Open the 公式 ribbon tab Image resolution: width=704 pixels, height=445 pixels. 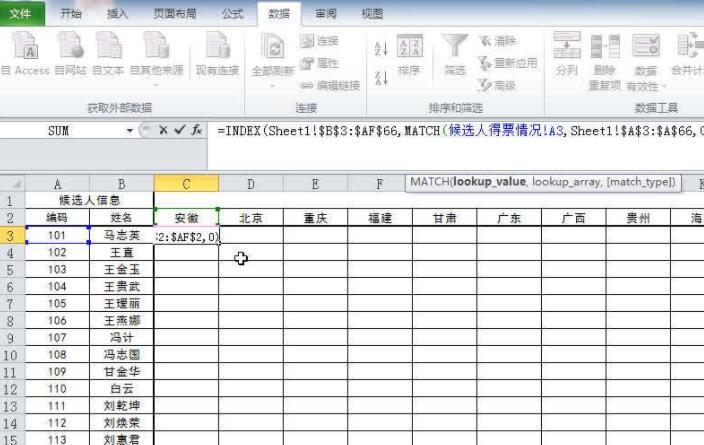233,14
